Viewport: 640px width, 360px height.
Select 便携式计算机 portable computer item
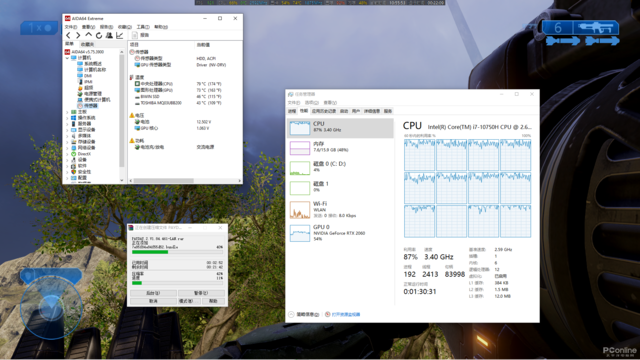(x=94, y=100)
